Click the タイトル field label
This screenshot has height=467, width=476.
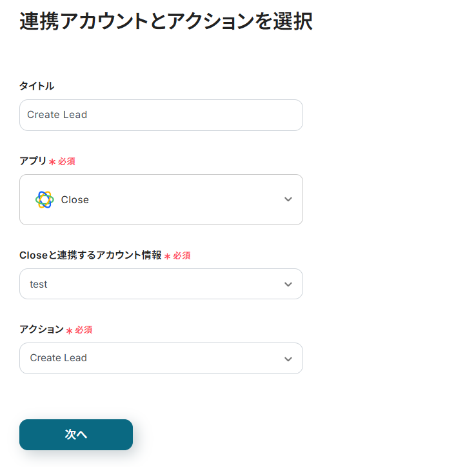37,86
